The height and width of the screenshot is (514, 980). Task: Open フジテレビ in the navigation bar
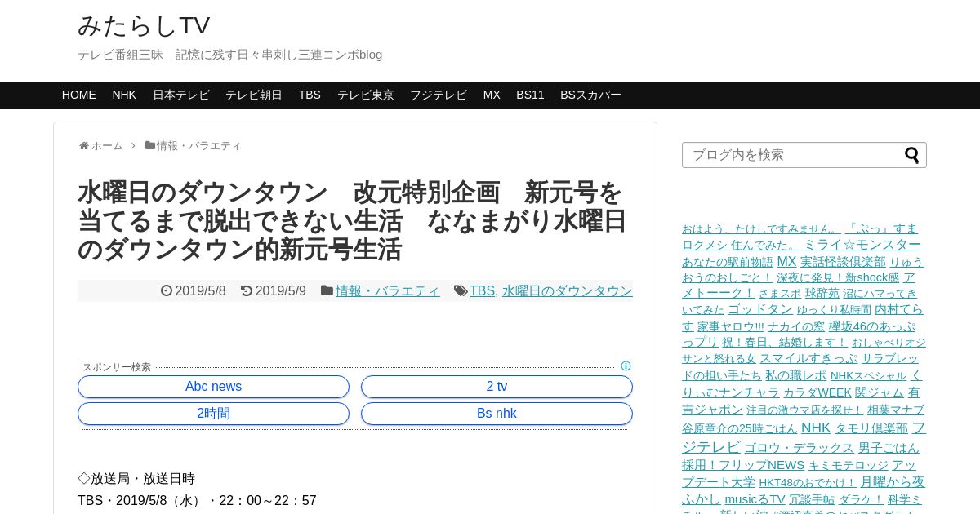click(x=439, y=95)
